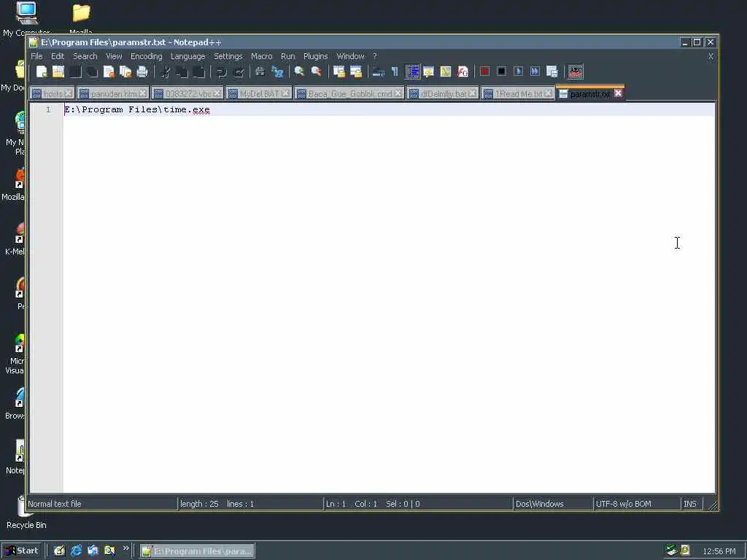The image size is (747, 560).
Task: Click the Close All toolbar icon
Action: (125, 71)
